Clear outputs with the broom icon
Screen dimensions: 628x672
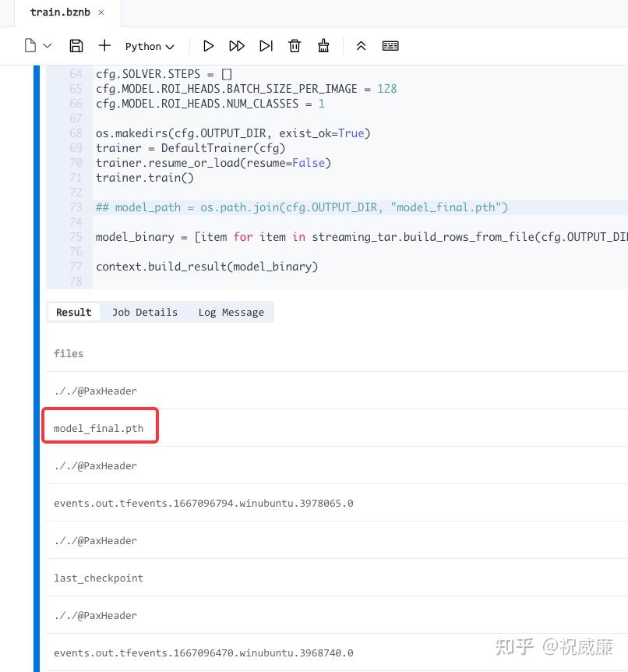(323, 45)
